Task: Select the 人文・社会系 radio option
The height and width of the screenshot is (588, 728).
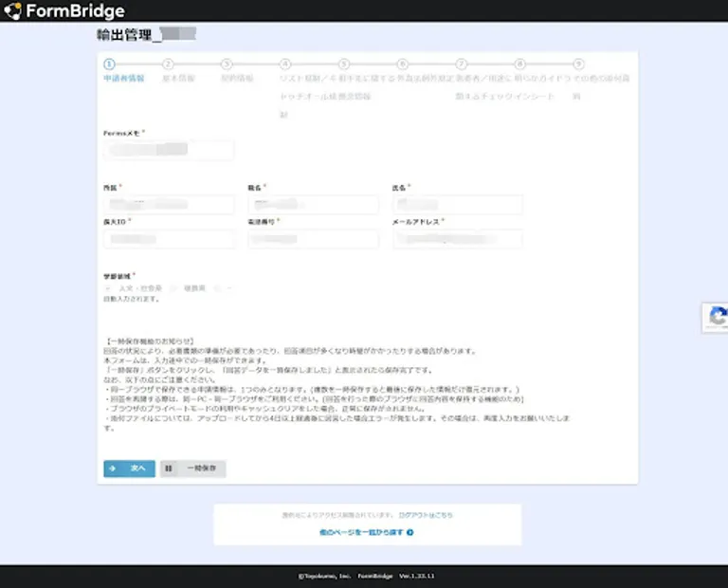Action: (110, 287)
